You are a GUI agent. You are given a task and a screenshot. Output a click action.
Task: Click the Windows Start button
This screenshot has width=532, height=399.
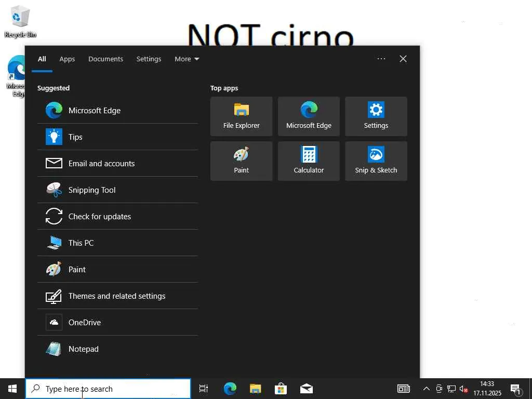(x=12, y=389)
